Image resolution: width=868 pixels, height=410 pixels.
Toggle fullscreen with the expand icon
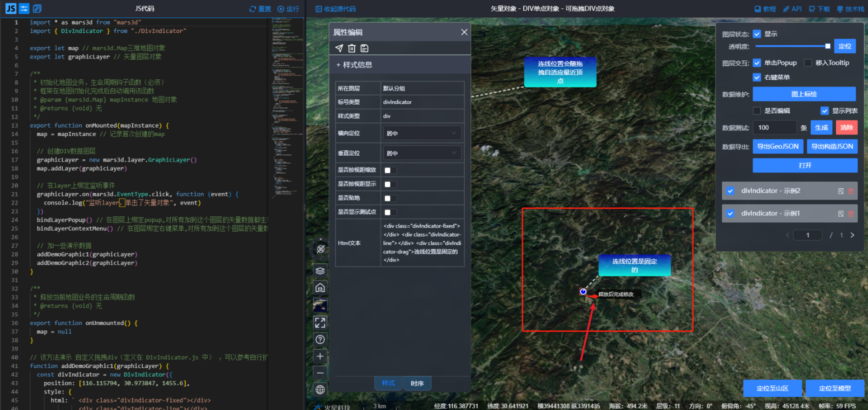(320, 322)
